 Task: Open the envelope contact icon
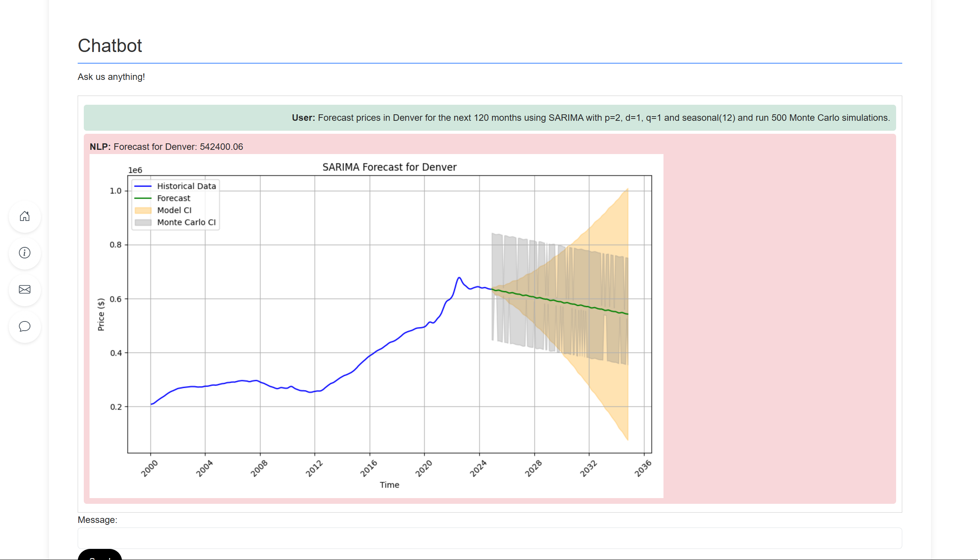click(x=24, y=290)
